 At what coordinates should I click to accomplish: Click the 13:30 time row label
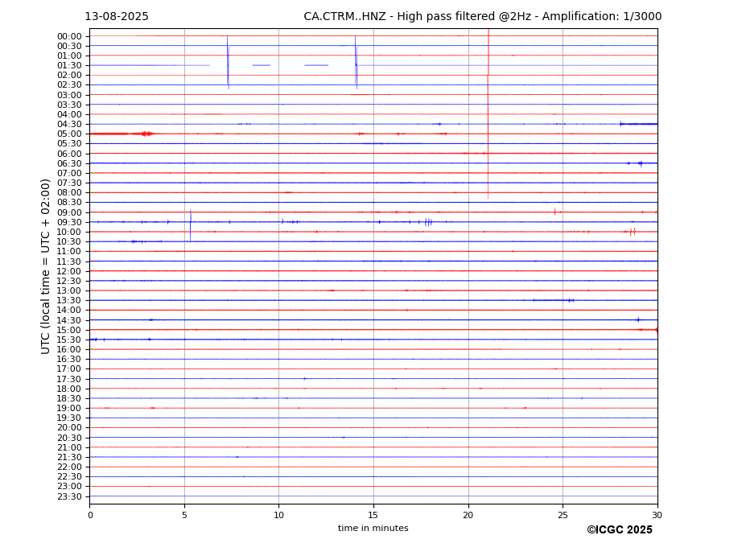click(x=69, y=300)
